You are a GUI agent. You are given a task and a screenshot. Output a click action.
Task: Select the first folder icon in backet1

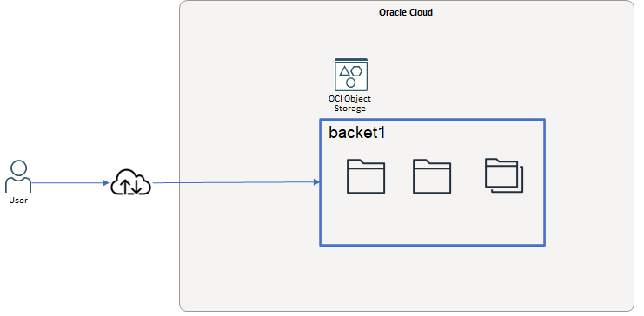click(x=366, y=176)
